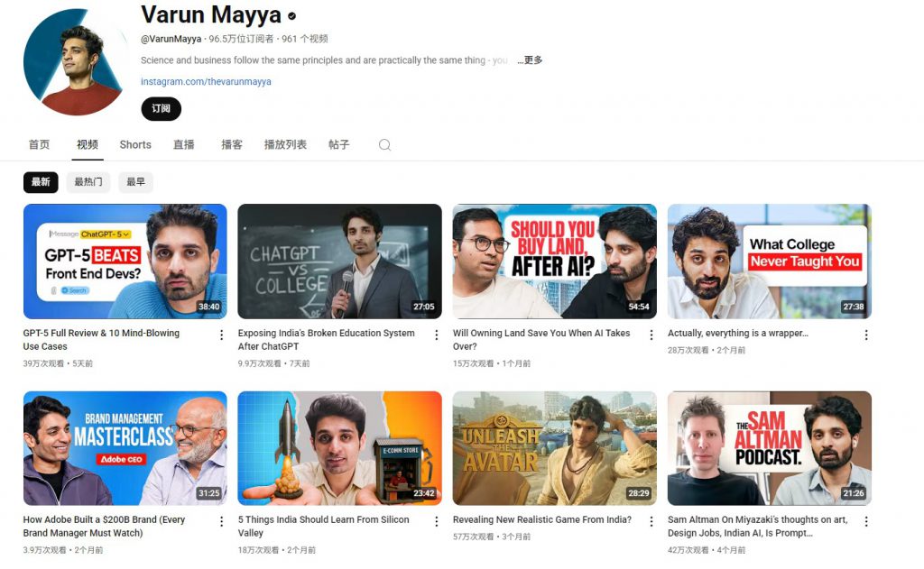Open Actually, everything is a wrapper title
Image resolution: width=924 pixels, height=569 pixels.
pyautogui.click(x=738, y=334)
